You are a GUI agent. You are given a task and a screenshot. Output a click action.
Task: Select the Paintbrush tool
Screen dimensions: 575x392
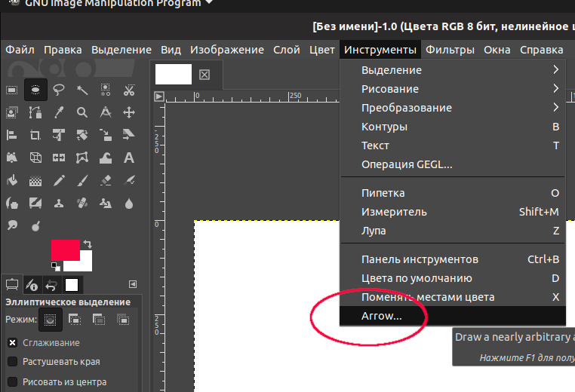(x=82, y=181)
